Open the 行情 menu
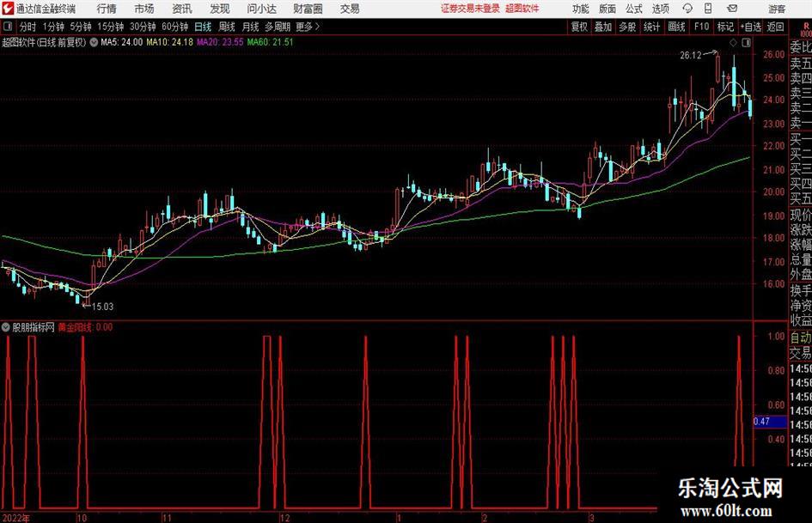The width and height of the screenshot is (812, 523). (107, 9)
